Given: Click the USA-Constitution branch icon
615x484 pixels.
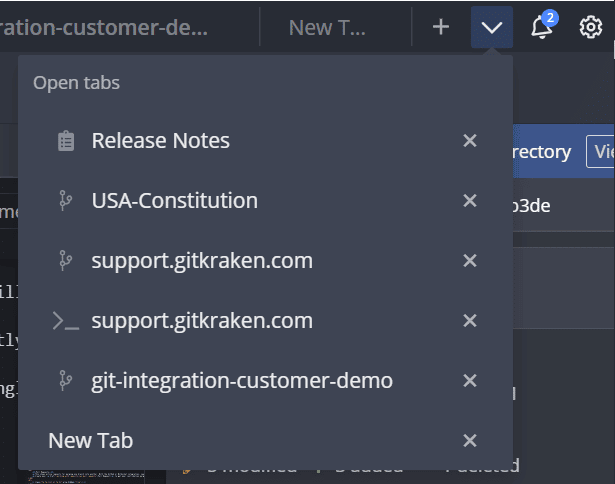Looking at the screenshot, I should point(66,201).
